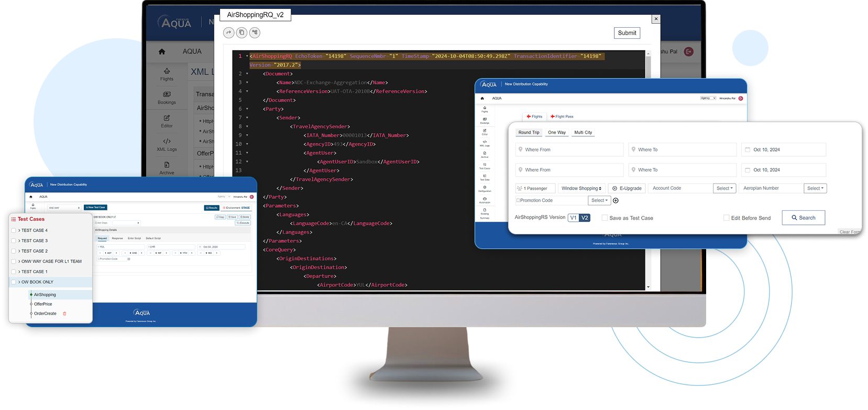
Task: Select the Round Trip tab
Action: click(x=529, y=132)
